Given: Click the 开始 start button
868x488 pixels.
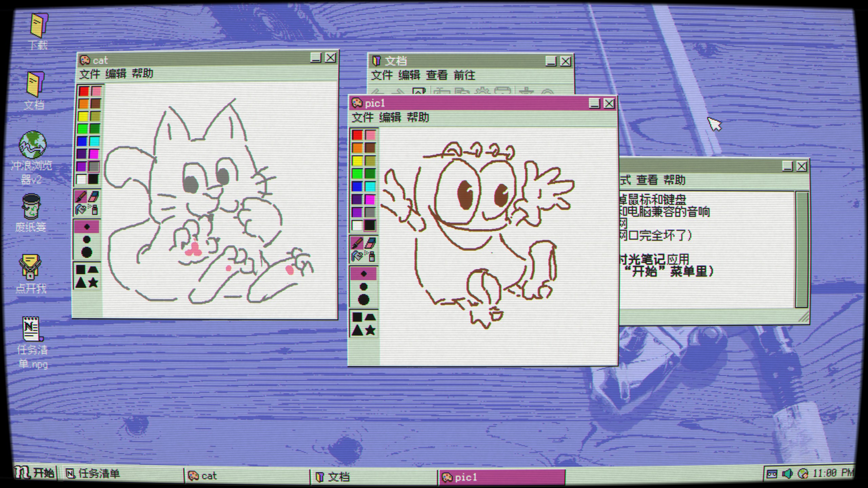Looking at the screenshot, I should coord(35,472).
